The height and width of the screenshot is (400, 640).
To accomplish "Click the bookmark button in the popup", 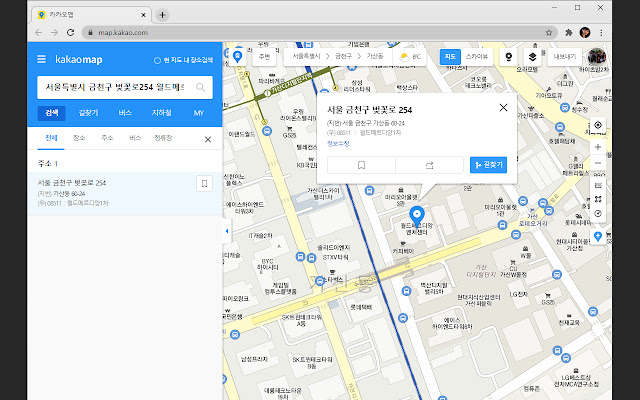I will coord(361,165).
